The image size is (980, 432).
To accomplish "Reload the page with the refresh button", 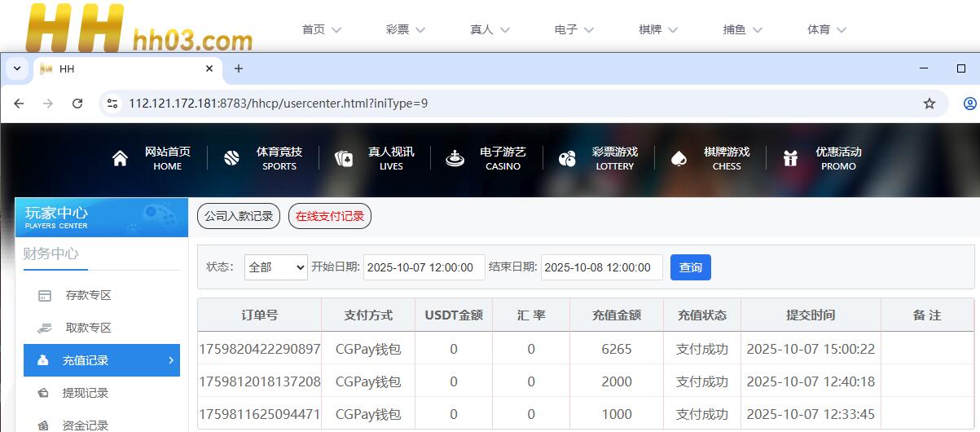I will (x=77, y=104).
